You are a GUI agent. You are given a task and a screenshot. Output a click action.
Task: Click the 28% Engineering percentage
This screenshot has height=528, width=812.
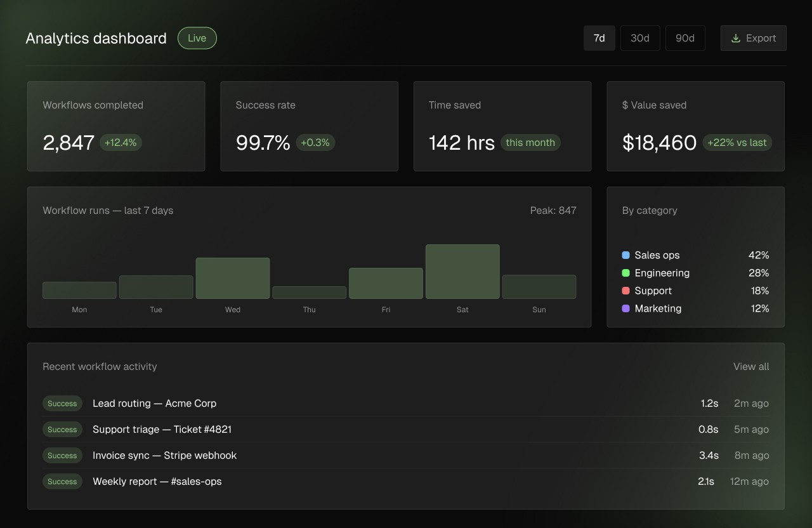(x=759, y=273)
